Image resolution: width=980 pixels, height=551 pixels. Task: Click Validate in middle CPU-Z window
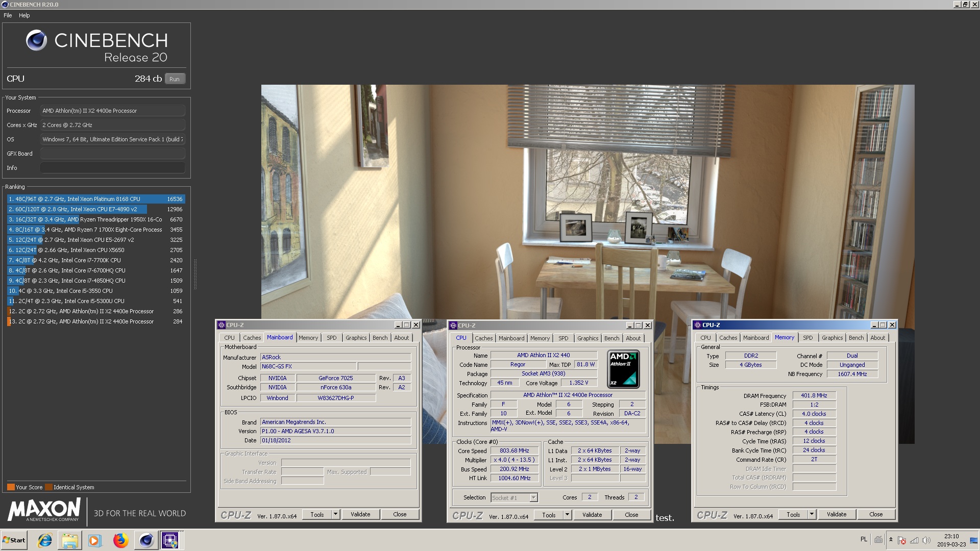(592, 515)
